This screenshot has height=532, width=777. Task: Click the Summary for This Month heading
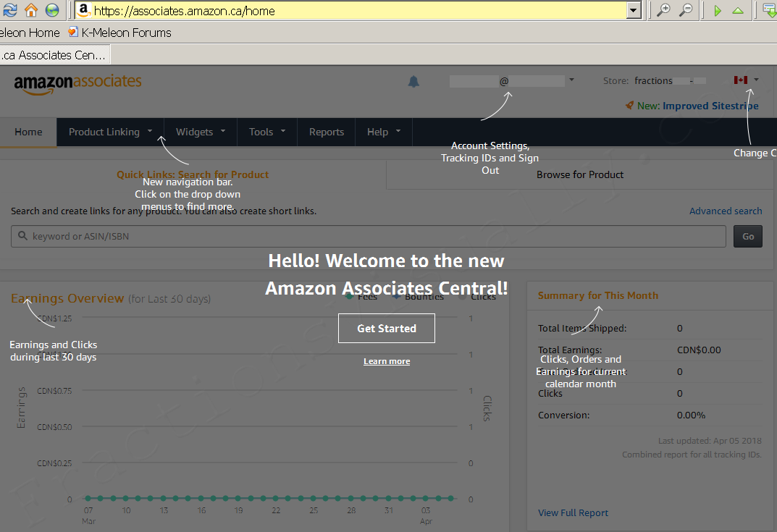(598, 295)
